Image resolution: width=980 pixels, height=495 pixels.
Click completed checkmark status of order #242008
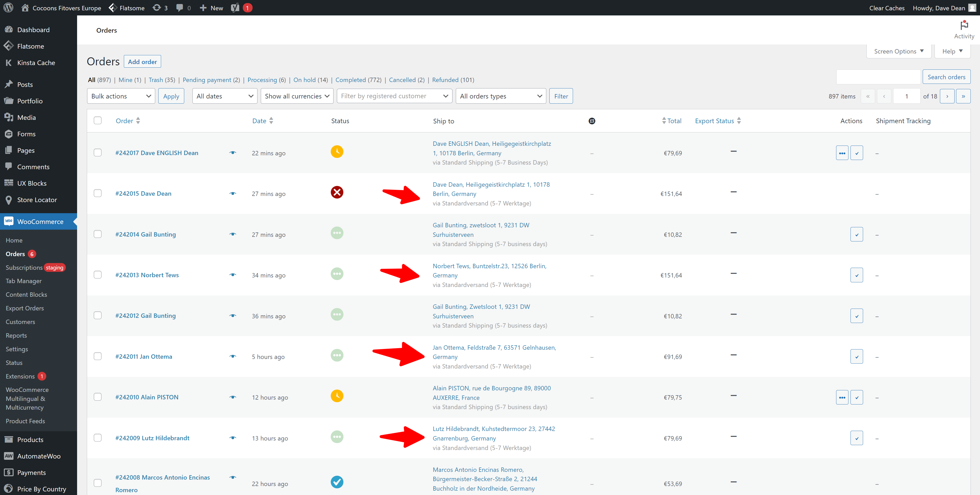coord(337,482)
